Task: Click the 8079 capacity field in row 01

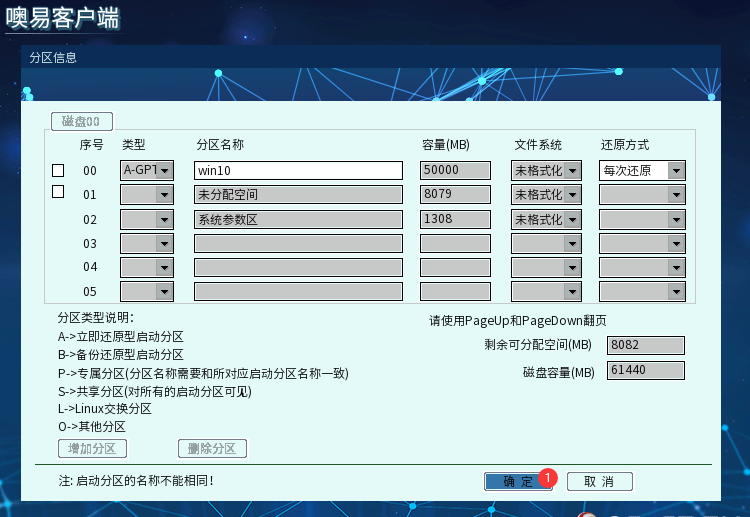Action: (455, 194)
